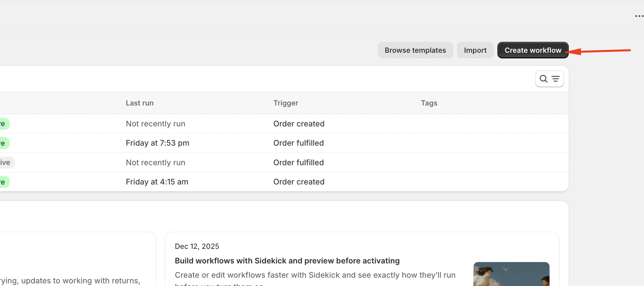
Task: Sort by the Last run column header
Action: pyautogui.click(x=140, y=103)
